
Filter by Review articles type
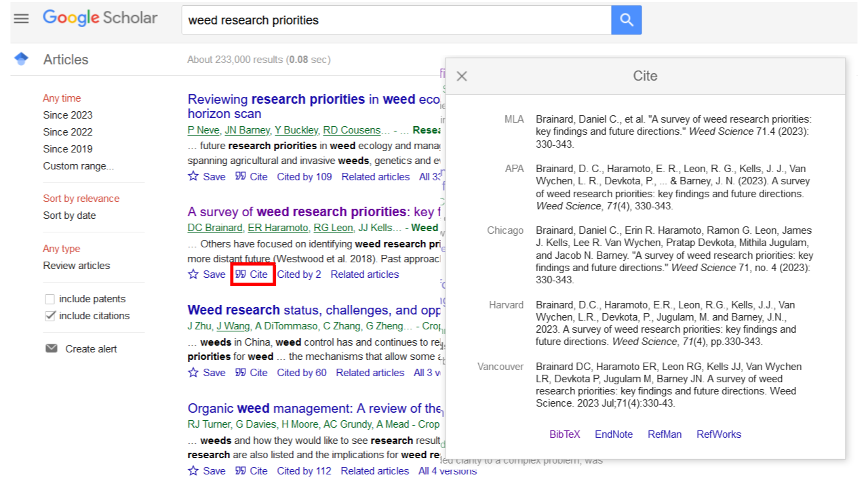tap(77, 266)
